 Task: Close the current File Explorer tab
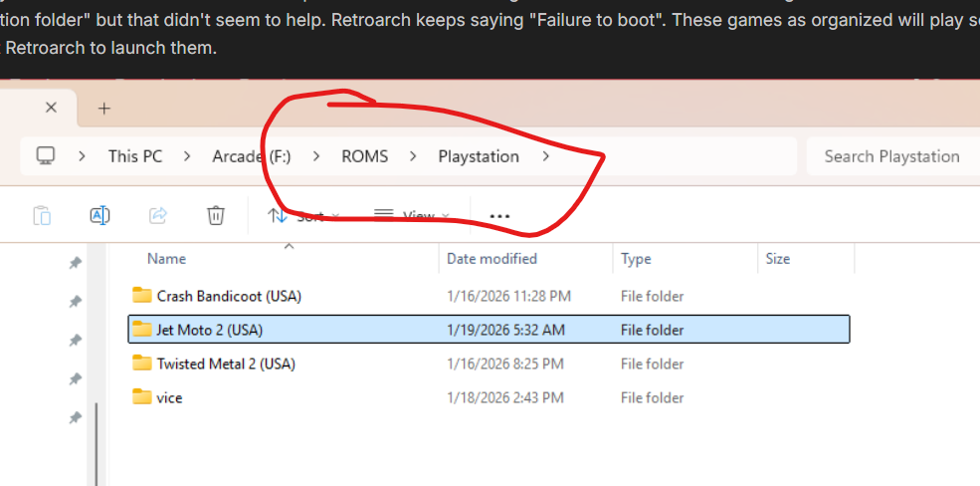(x=52, y=108)
